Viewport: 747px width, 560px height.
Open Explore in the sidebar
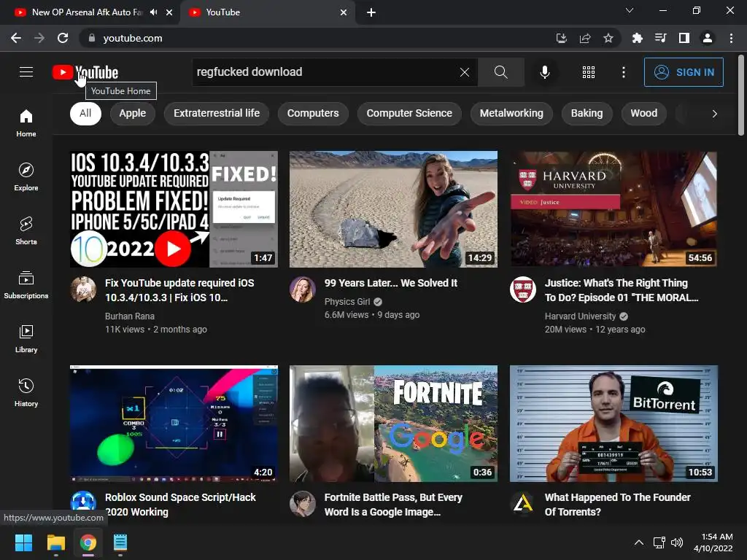(x=26, y=177)
